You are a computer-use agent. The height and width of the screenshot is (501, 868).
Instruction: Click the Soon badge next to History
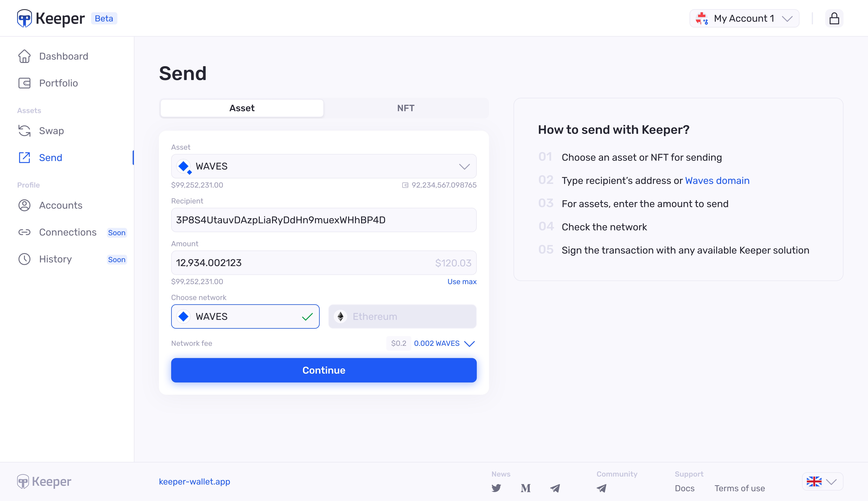pyautogui.click(x=117, y=259)
